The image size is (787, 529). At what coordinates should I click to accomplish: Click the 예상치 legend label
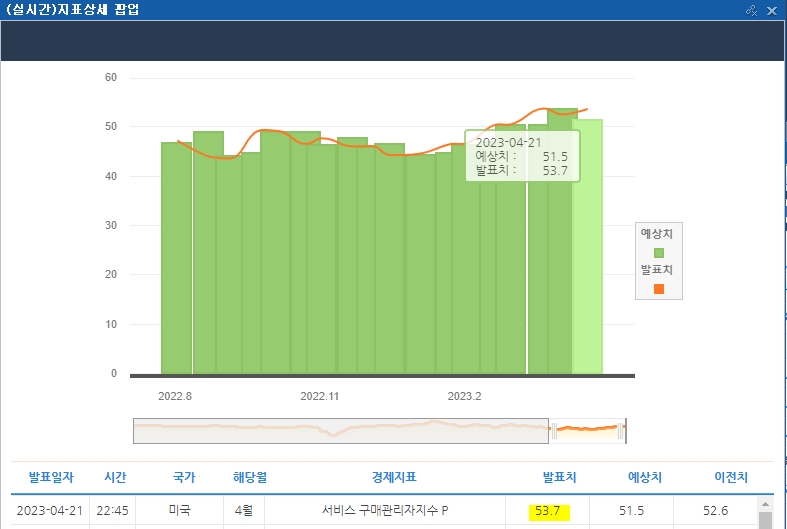tap(657, 233)
